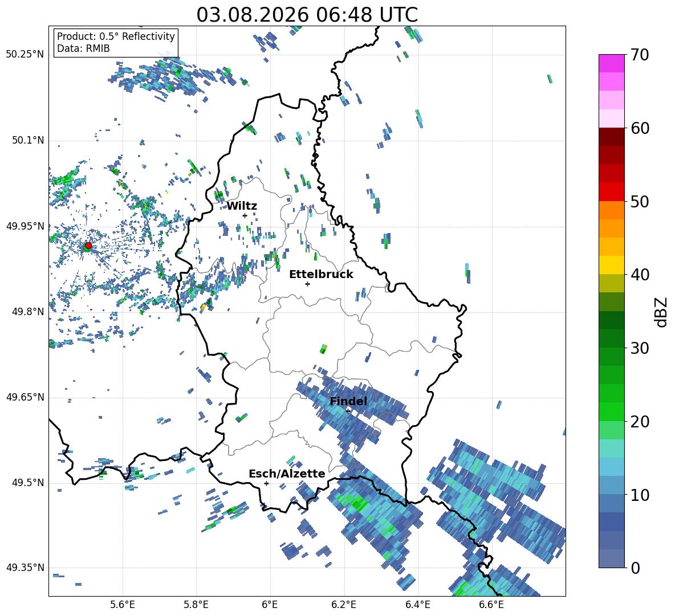Click the red radar location dot

click(88, 245)
